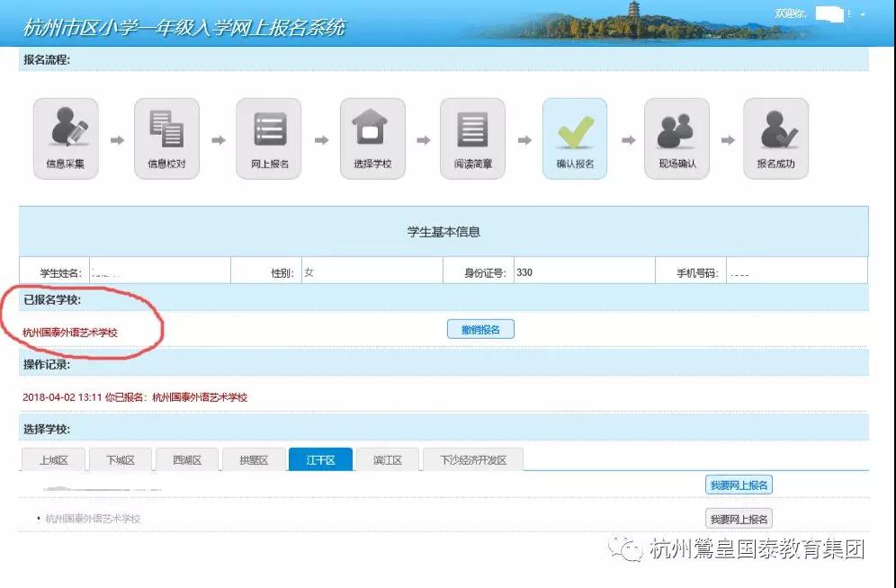Viewport: 896px width, 588px height.
Task: Expand the user account dropdown arrow
Action: click(863, 15)
